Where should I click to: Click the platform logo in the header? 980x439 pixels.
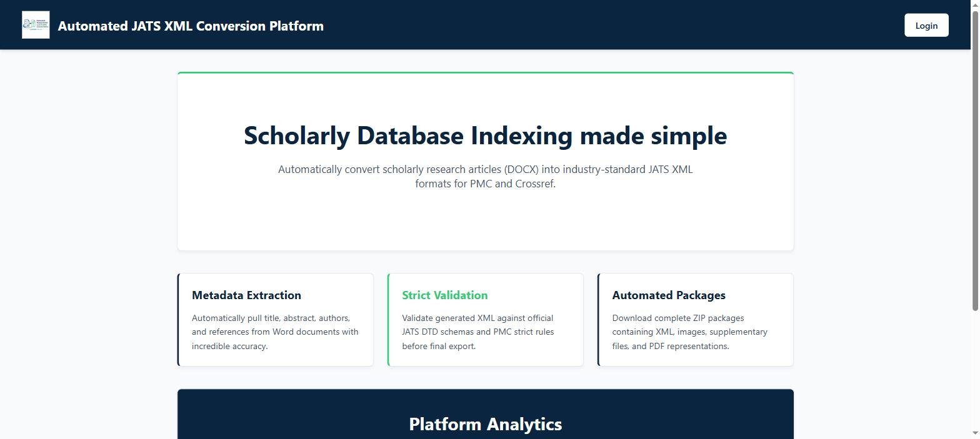(36, 25)
